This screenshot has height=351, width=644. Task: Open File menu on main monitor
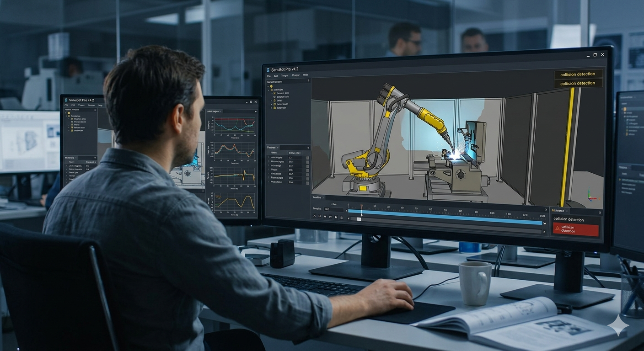pos(268,76)
